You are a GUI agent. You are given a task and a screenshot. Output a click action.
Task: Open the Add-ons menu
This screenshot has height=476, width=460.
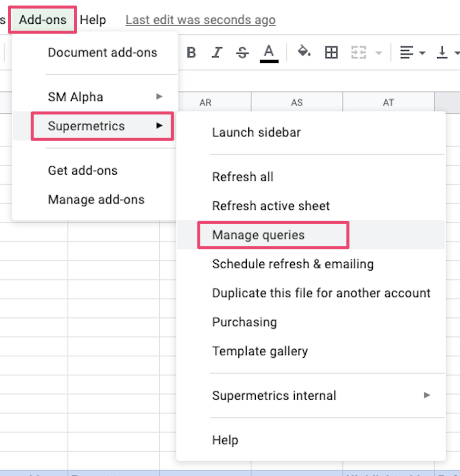click(43, 20)
